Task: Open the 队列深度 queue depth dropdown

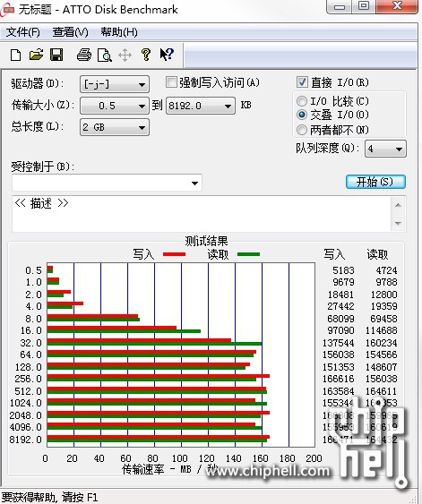Action: [385, 149]
